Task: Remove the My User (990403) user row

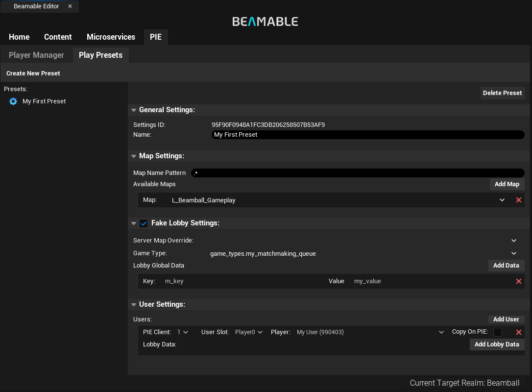Action: [518, 332]
